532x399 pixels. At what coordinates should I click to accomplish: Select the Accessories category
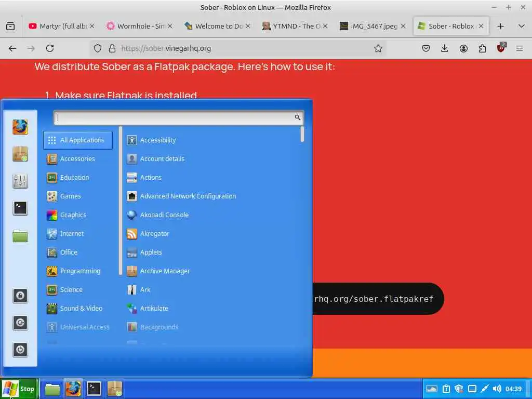[78, 159]
